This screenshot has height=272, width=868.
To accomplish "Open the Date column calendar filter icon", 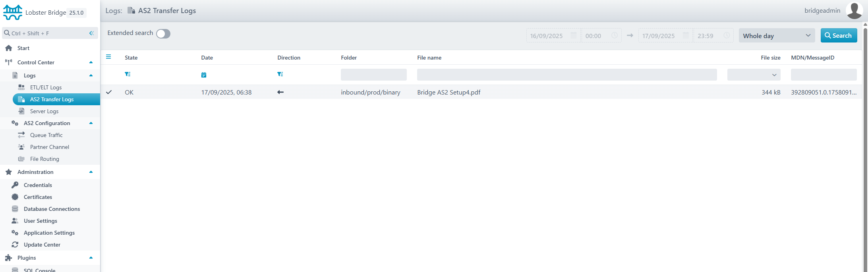I will [204, 75].
